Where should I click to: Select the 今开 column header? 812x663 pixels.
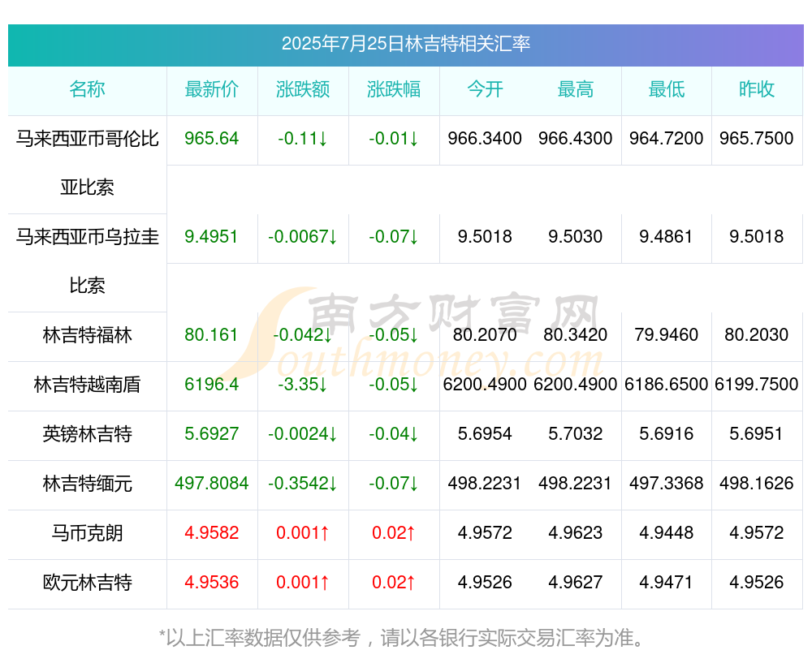tap(485, 89)
